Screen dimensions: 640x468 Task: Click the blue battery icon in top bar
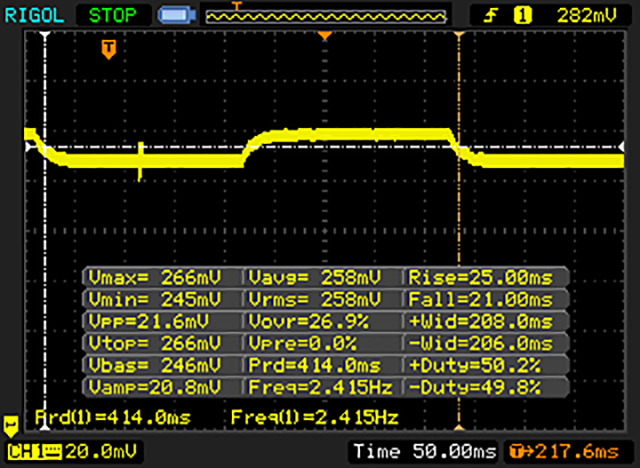coord(177,15)
